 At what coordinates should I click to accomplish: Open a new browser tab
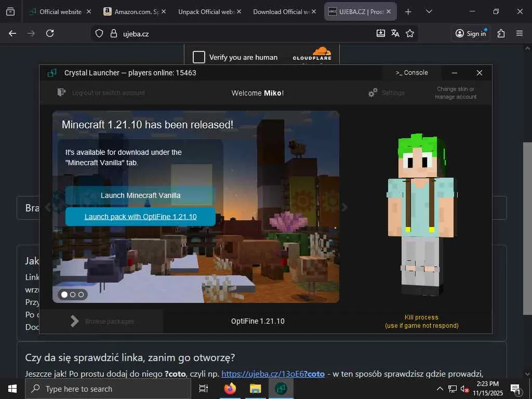click(x=408, y=11)
